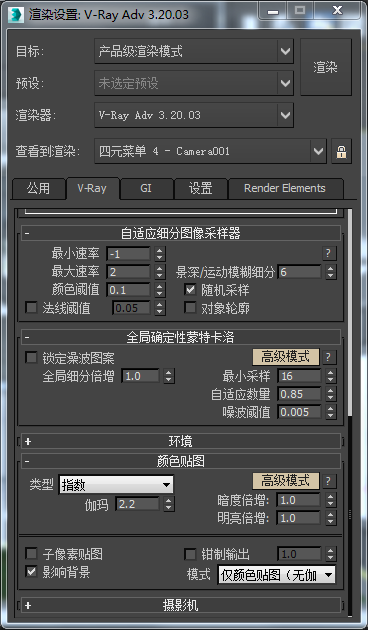The image size is (368, 630).
Task: Enable the 对象轮廓 checkbox
Action: pos(190,308)
